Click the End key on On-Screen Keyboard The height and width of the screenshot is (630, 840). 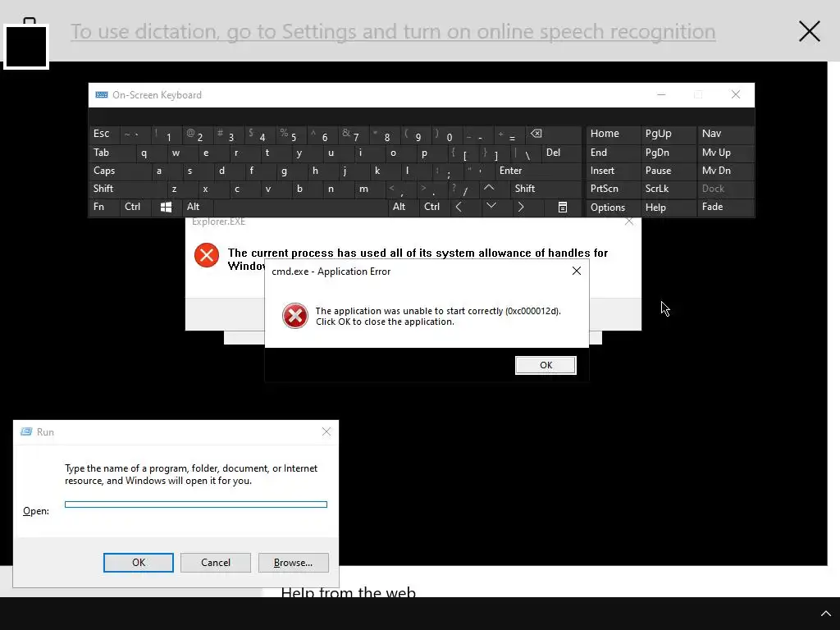coord(613,153)
